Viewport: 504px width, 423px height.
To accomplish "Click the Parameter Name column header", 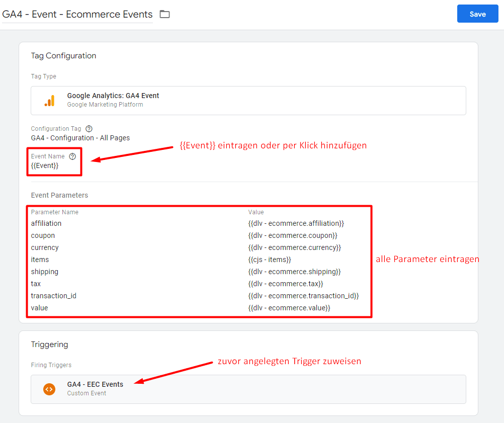I will point(55,212).
